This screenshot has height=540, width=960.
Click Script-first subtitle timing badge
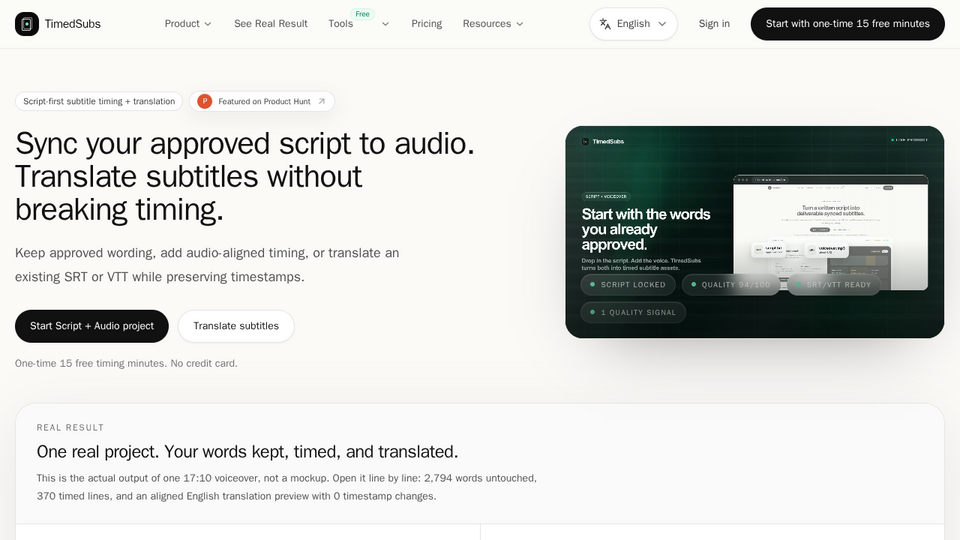[99, 102]
